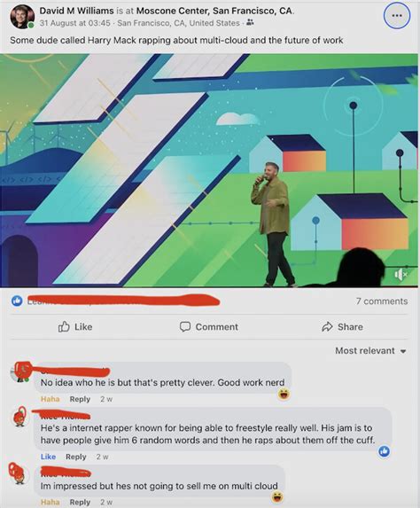Image resolution: width=420 pixels, height=508 pixels.
Task: Click the thumbs-up reaction on second comment
Action: click(x=384, y=451)
